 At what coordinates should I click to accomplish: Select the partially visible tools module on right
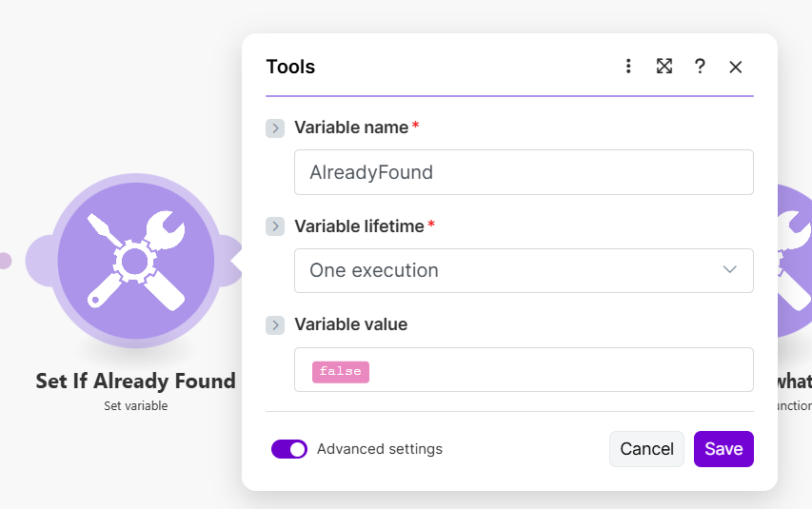pos(794,260)
